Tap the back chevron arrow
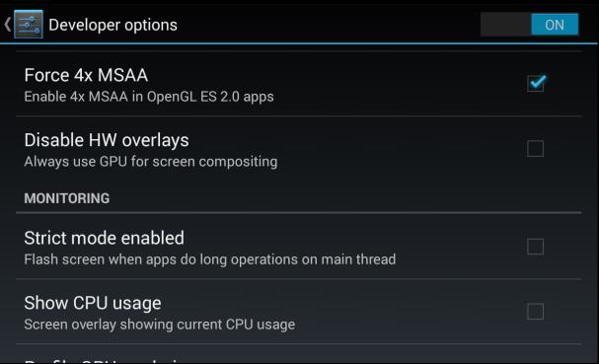Screen dimensions: 599x364 click(x=7, y=25)
